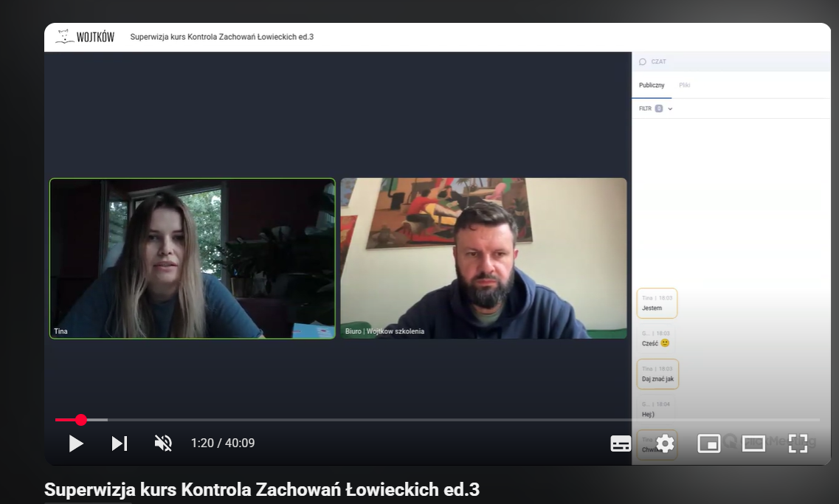Expand the FILTR dropdown

670,109
